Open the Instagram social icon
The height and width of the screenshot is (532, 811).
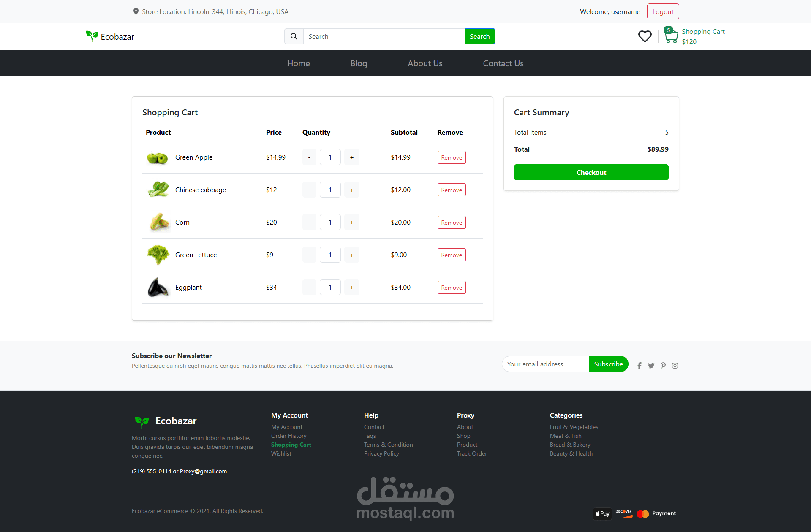(675, 366)
